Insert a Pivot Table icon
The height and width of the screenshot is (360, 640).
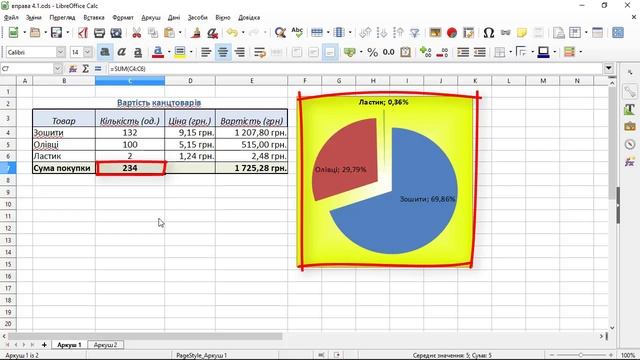[468, 33]
